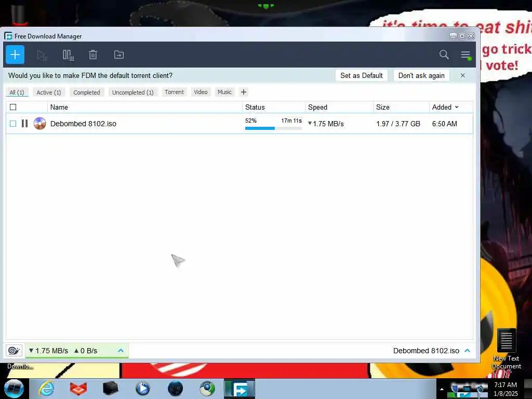Image resolution: width=532 pixels, height=399 pixels.
Task: Sort by the Speed column header
Action: click(339, 107)
